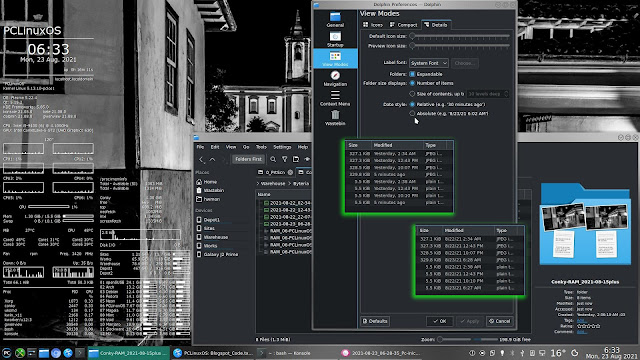Open the Wastebin settings page
The width and height of the screenshot is (640, 360).
(335, 118)
